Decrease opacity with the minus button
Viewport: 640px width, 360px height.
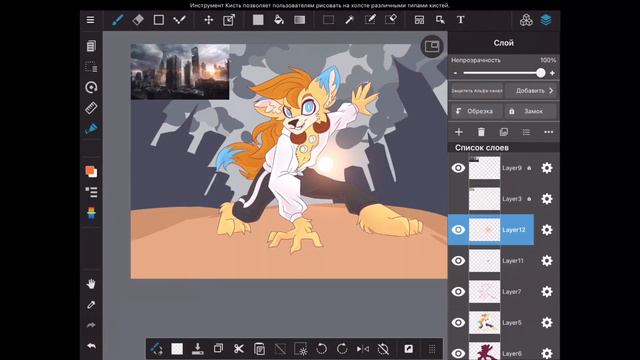point(455,73)
